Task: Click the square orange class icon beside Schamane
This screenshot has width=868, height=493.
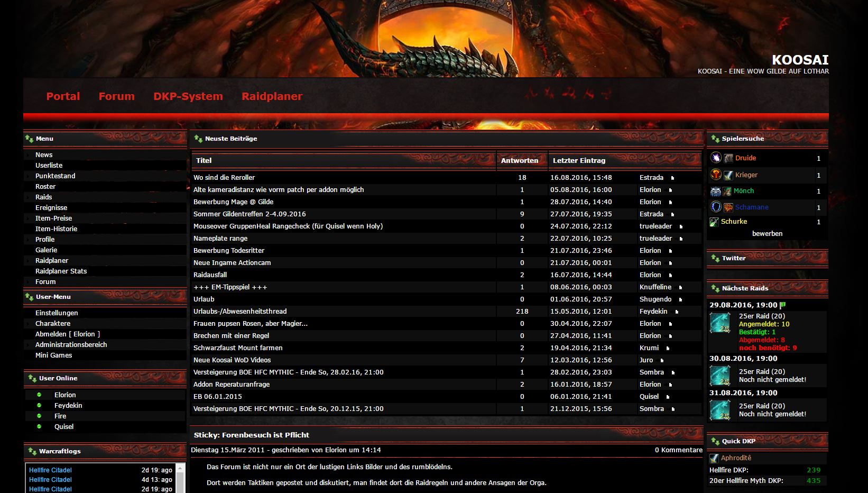Action: 728,207
